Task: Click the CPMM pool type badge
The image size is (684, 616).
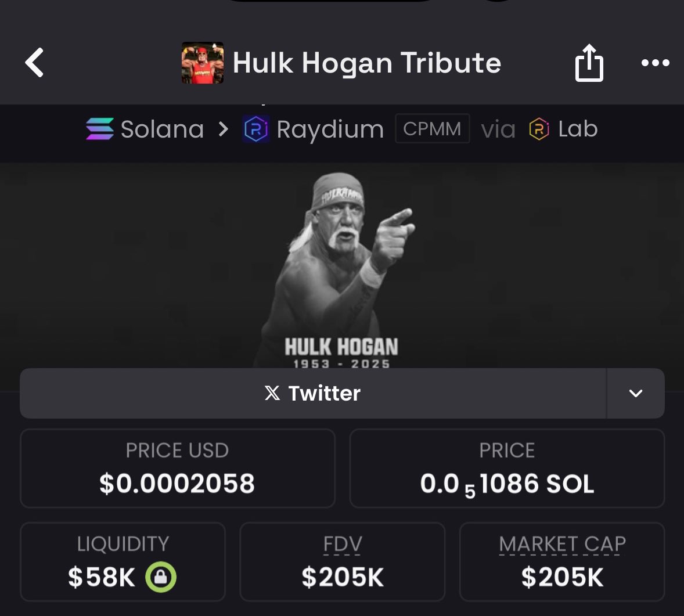Action: [x=433, y=129]
